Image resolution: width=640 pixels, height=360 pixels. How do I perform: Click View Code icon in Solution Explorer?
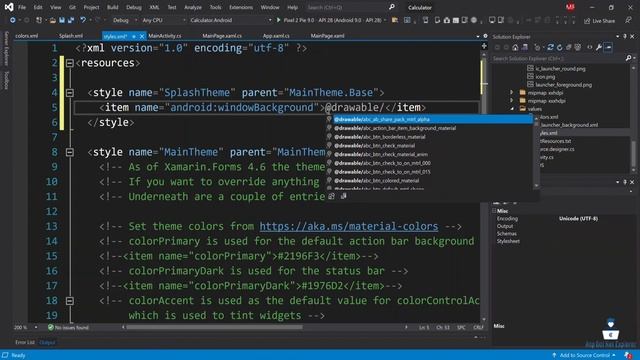tap(589, 48)
